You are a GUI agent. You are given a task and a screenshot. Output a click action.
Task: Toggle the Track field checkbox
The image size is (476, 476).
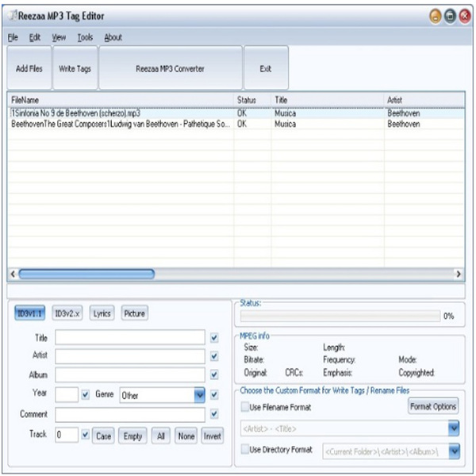point(86,435)
